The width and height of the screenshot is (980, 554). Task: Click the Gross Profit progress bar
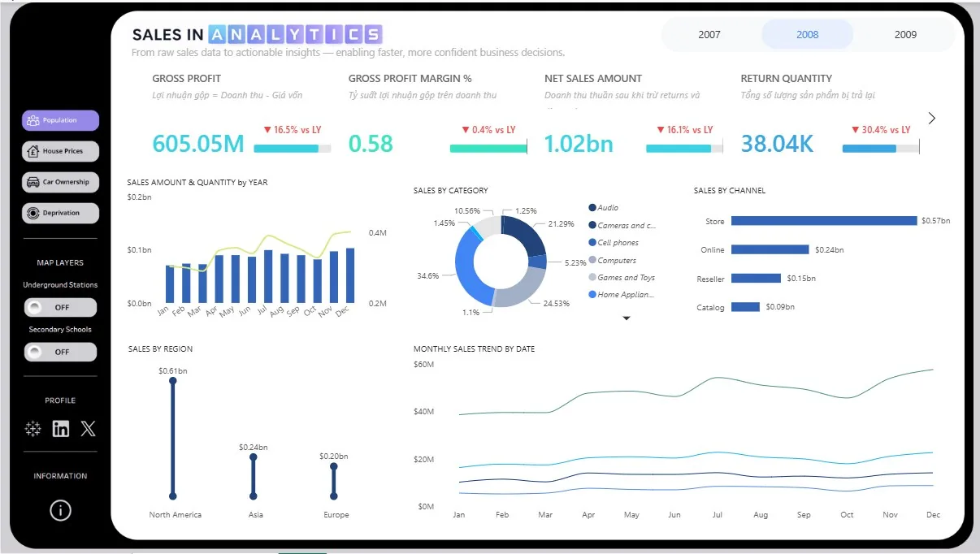click(293, 149)
